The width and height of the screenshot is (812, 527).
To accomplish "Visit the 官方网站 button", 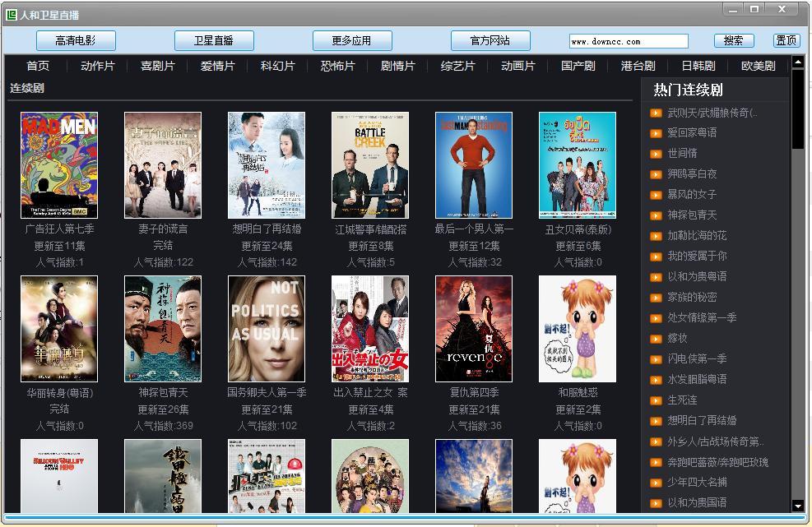I will (490, 40).
